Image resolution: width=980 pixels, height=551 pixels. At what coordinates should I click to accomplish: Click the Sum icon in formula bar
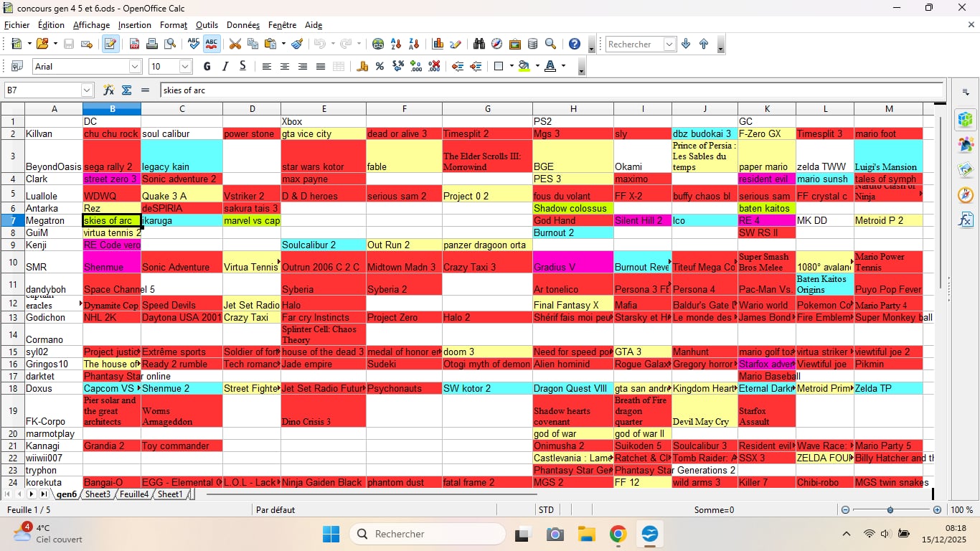pyautogui.click(x=127, y=90)
